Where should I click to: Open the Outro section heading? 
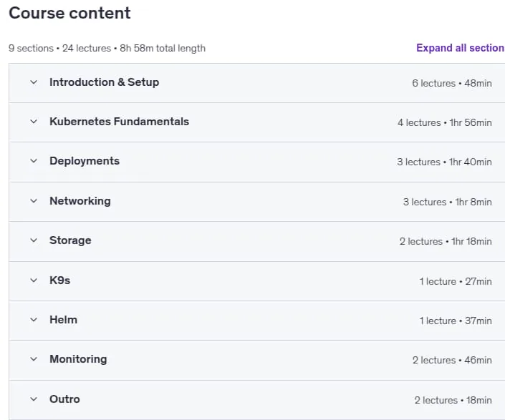(x=64, y=399)
